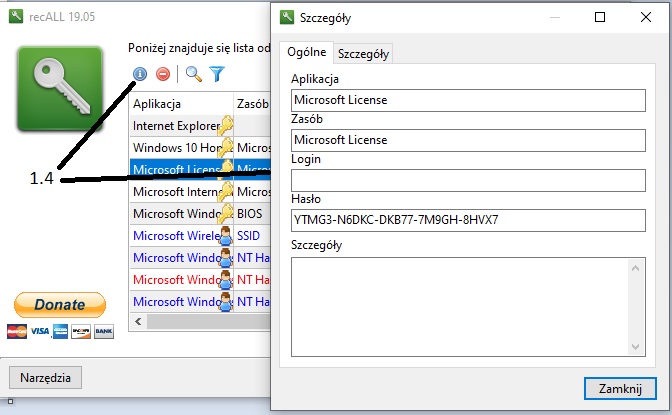Click the recALL title bar app icon
The height and width of the screenshot is (415, 672).
(16, 16)
